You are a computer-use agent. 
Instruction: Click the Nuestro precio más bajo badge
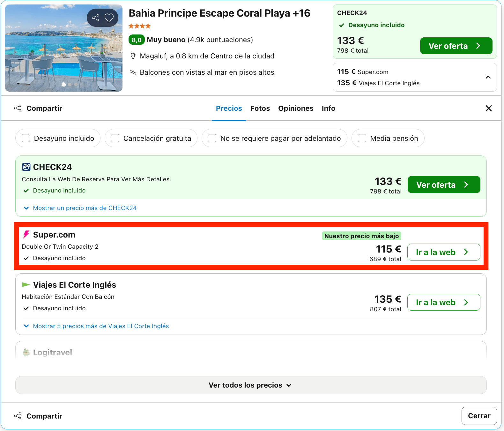(361, 236)
